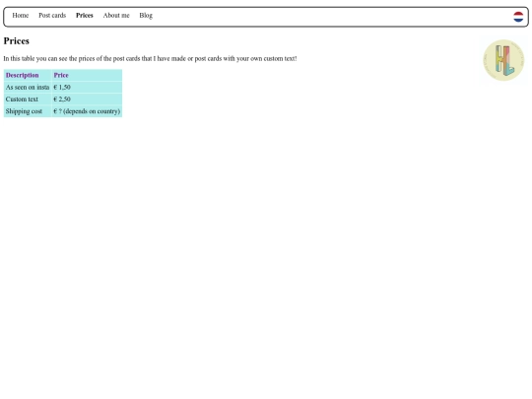Select the Prices navigation item

[85, 15]
